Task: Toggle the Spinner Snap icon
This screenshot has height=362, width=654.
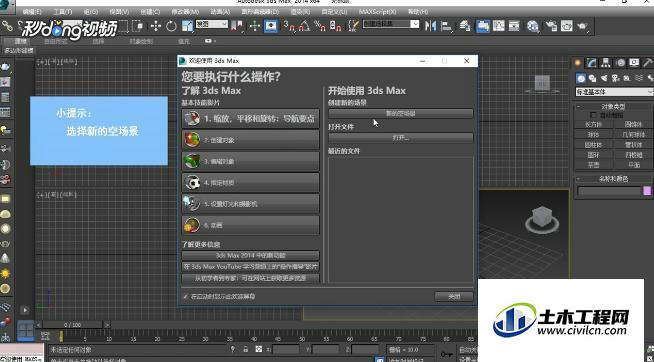Action: [x=336, y=26]
